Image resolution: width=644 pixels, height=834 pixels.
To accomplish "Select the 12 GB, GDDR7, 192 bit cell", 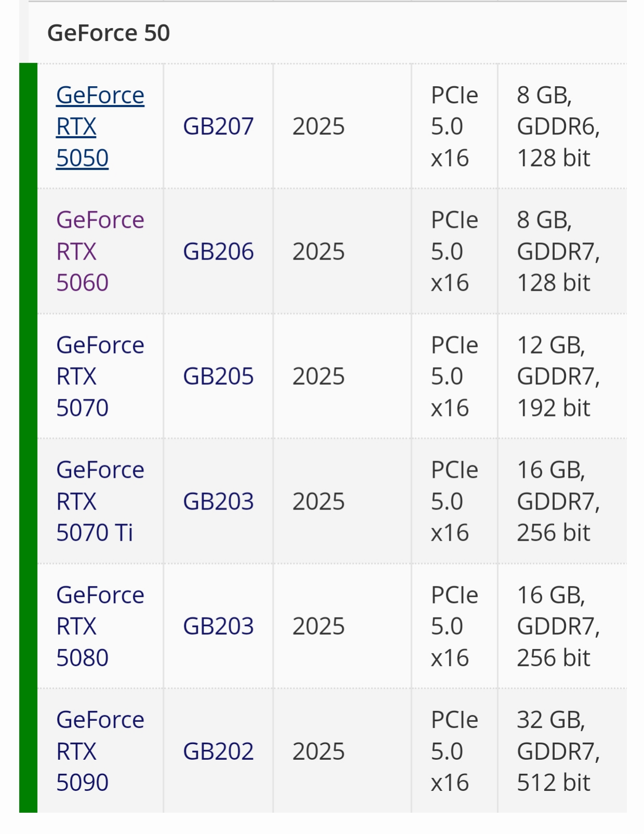I will tap(558, 376).
